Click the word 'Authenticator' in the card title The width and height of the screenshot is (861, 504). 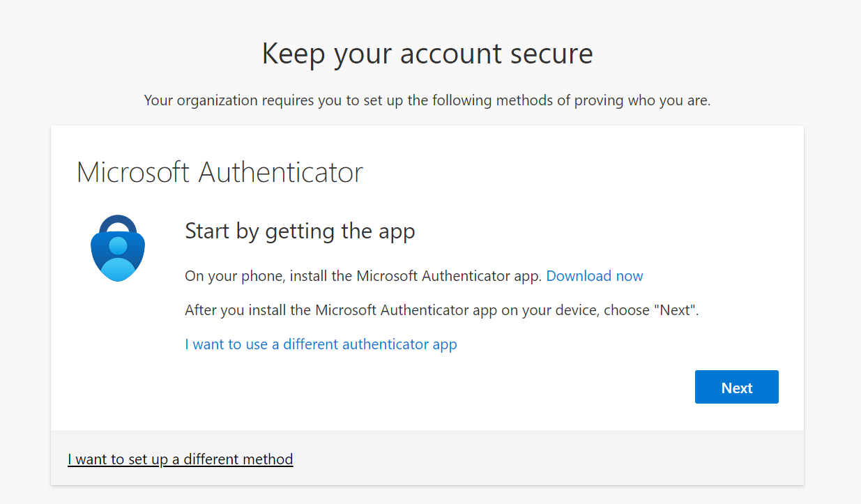[281, 172]
